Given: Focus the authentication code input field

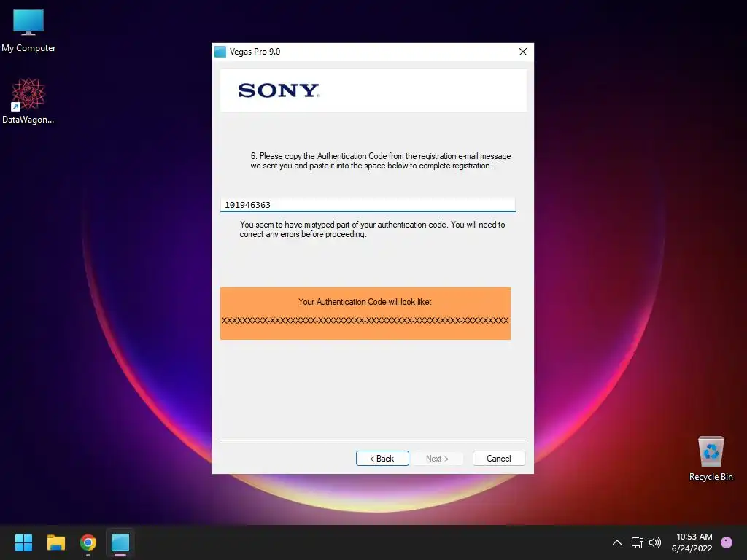Looking at the screenshot, I should (x=368, y=205).
